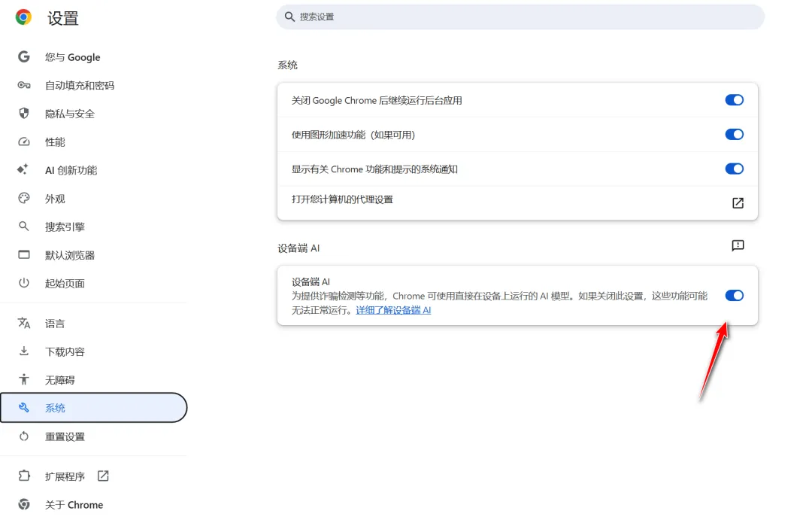Click the feedback icon beside 设备端 AI heading

pos(738,245)
